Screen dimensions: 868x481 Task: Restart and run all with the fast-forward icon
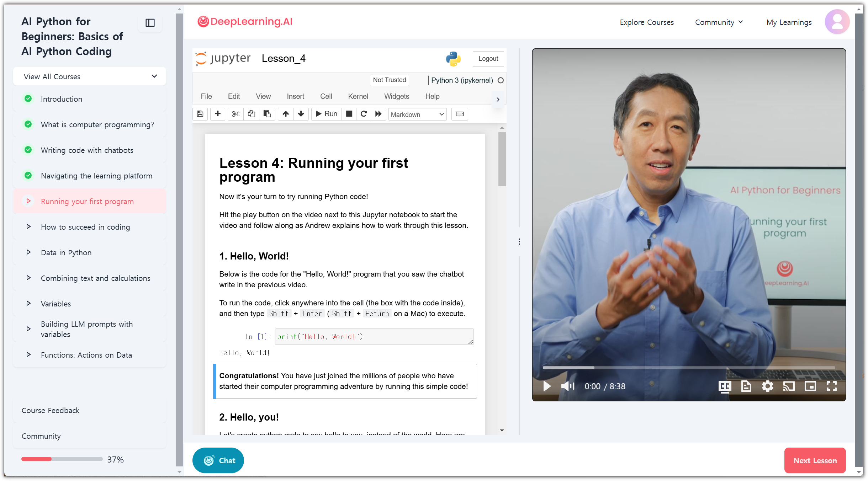coord(379,114)
